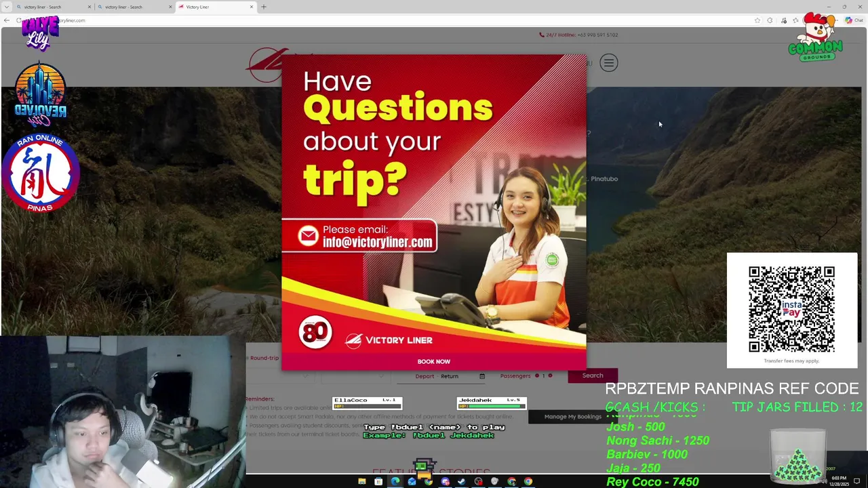The width and height of the screenshot is (868, 488).
Task: Switch to the Victory Liner browser tab
Action: tap(216, 7)
